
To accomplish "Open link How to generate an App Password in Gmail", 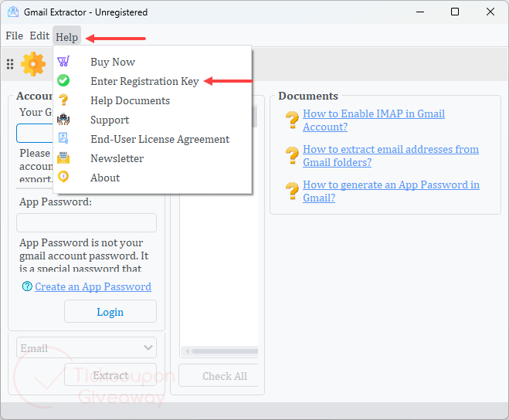I will pos(391,191).
